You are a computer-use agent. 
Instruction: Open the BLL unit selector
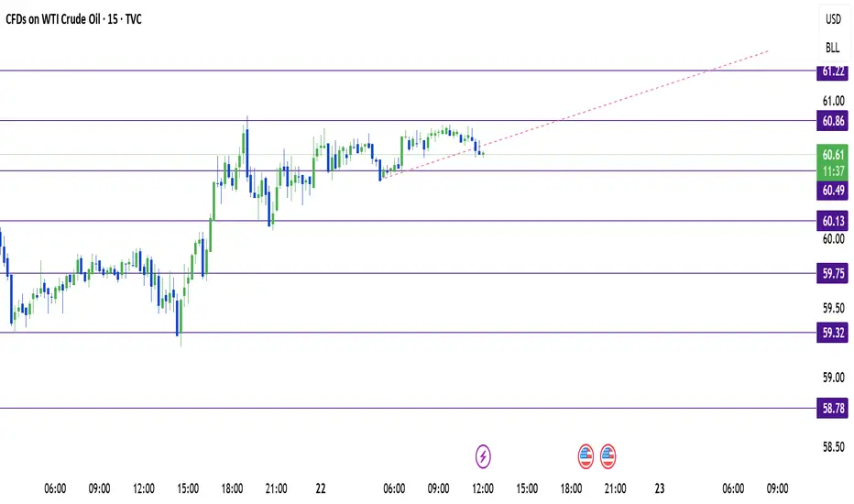833,48
